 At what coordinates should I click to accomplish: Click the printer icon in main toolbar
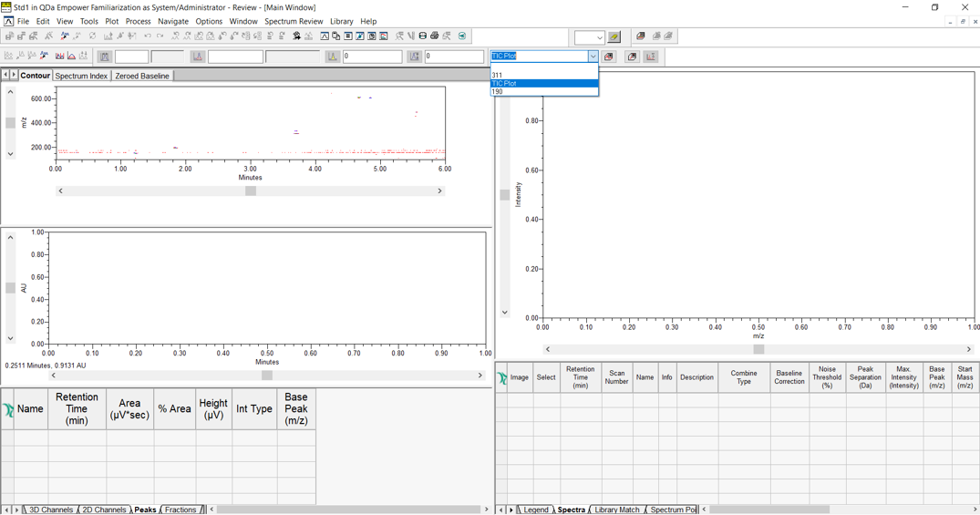point(434,36)
